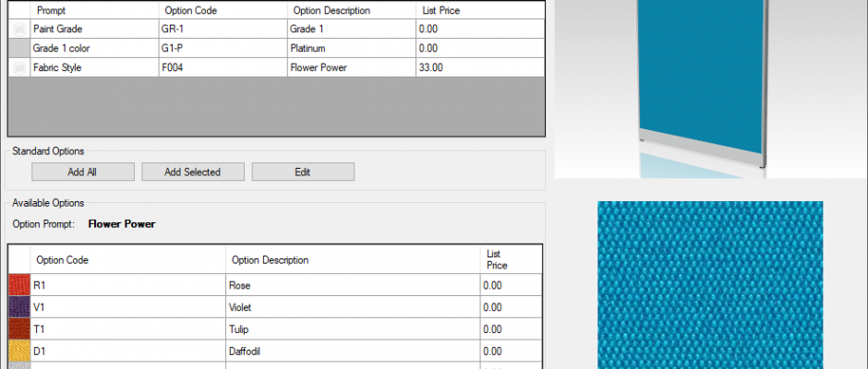
Task: Select option code V1
Action: (127, 307)
